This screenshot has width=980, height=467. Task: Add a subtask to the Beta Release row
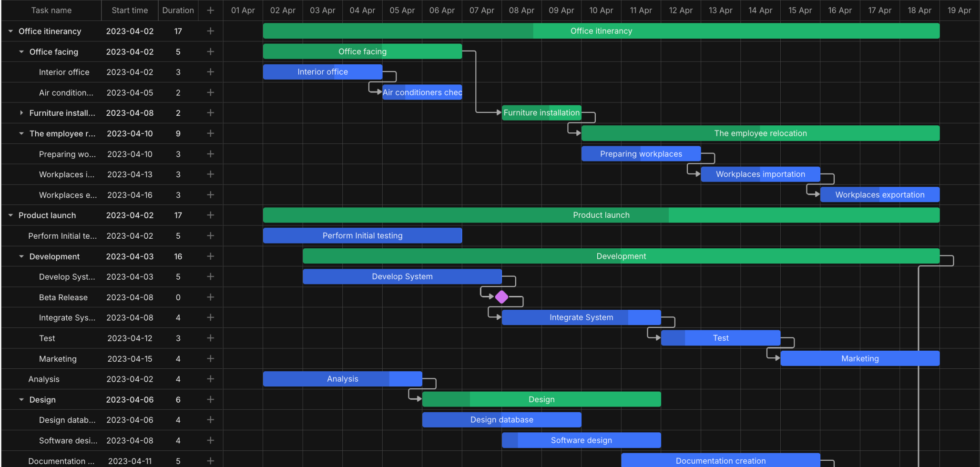point(210,297)
